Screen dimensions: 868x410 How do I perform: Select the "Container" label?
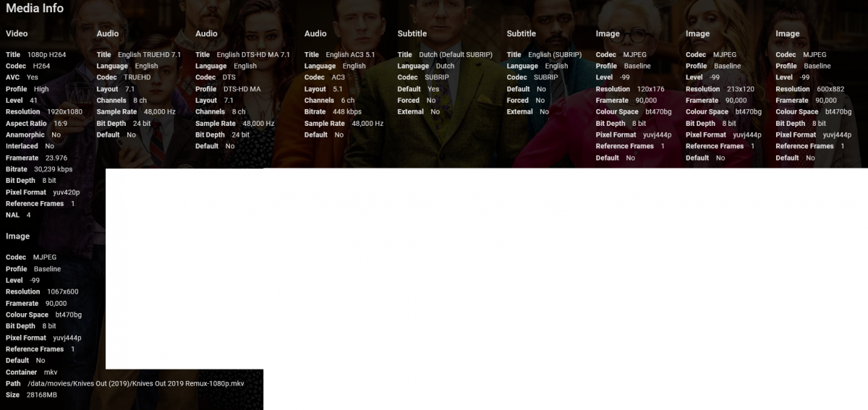point(21,372)
